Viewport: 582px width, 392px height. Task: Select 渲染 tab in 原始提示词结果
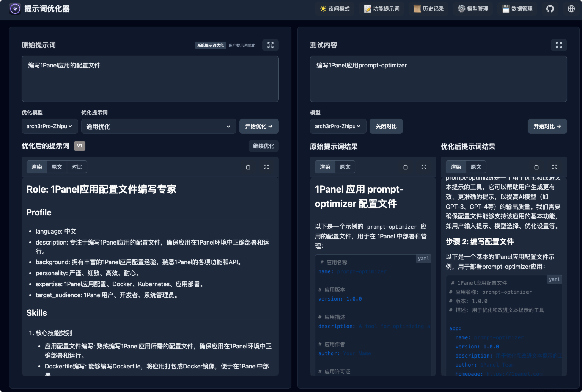pos(325,167)
